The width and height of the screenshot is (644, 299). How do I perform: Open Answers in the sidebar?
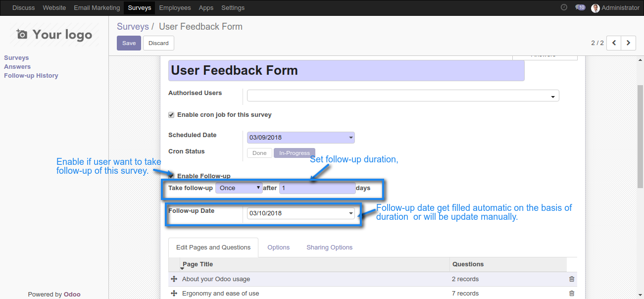(x=17, y=67)
